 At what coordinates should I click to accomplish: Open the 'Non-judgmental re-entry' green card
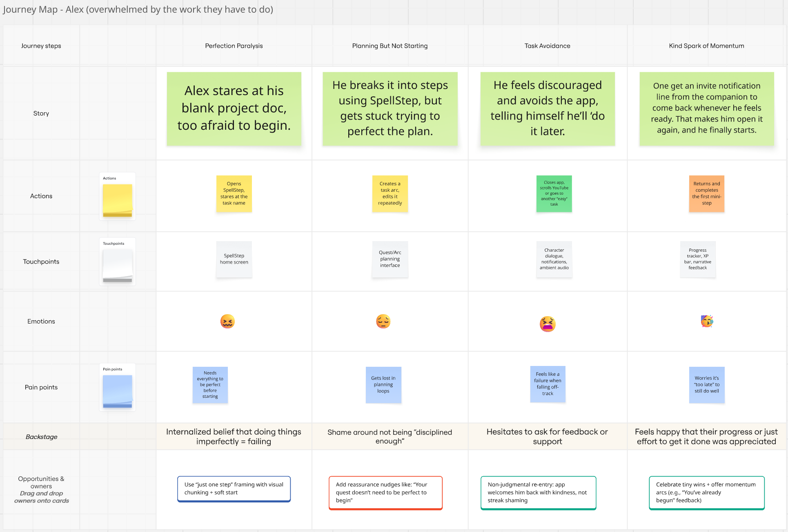[539, 493]
